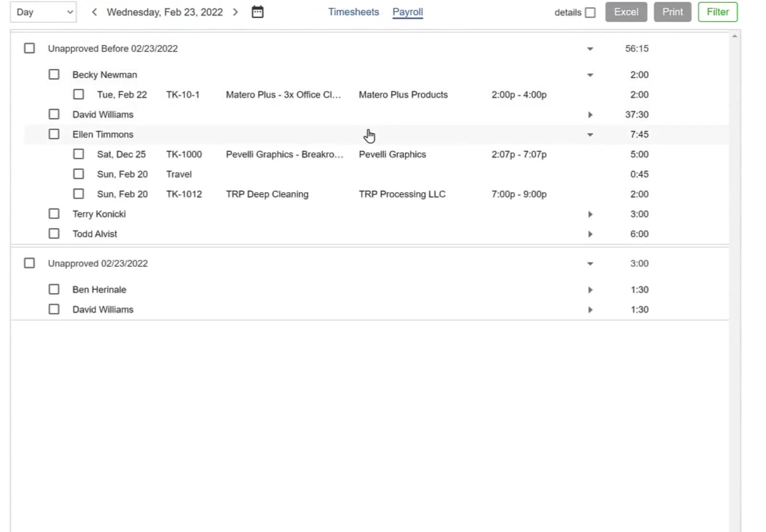
Task: Click TRP Deep Cleaning task name
Action: 267,194
